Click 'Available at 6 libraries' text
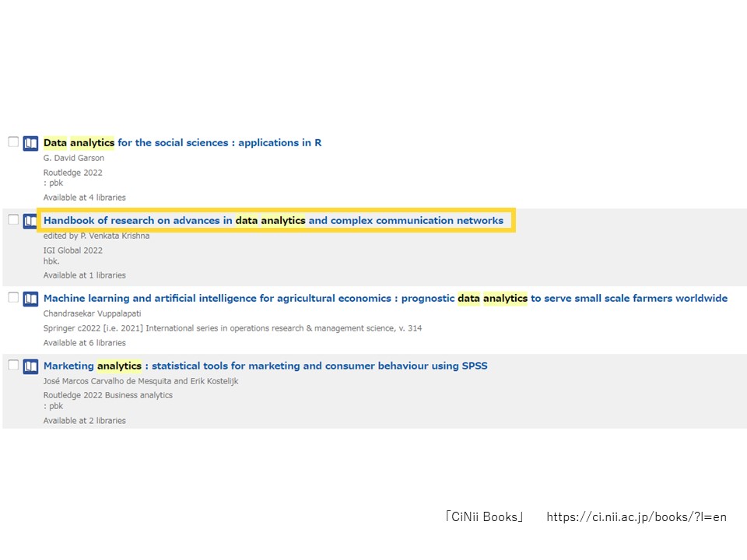The width and height of the screenshot is (747, 560). click(84, 343)
